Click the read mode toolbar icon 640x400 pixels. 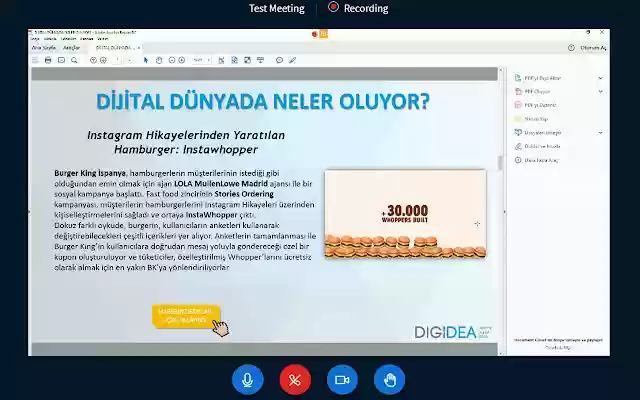point(260,60)
